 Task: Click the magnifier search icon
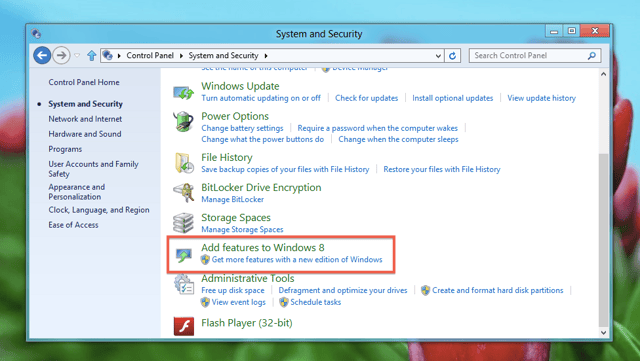click(x=592, y=56)
